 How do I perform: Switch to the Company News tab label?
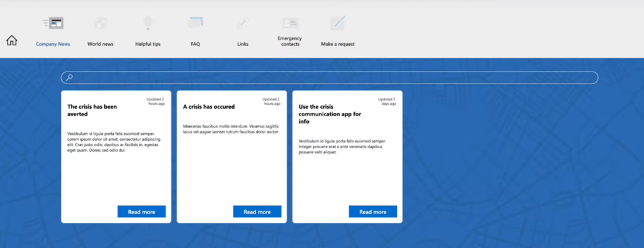pos(53,44)
